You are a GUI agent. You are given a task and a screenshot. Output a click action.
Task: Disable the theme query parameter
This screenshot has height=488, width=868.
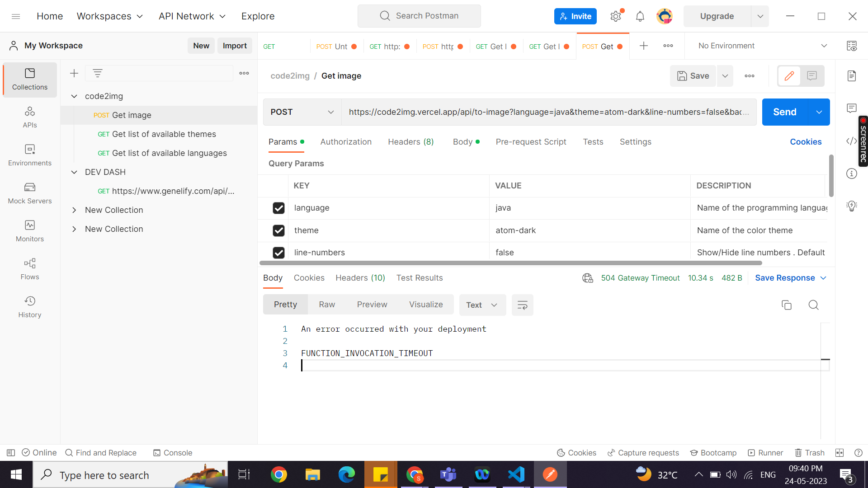[278, 230]
